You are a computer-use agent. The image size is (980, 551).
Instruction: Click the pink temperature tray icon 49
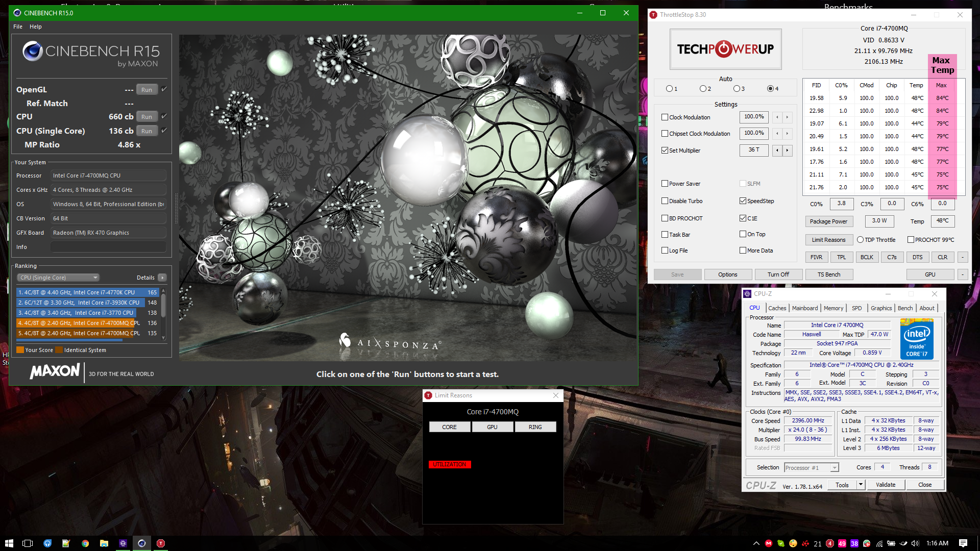pyautogui.click(x=842, y=543)
